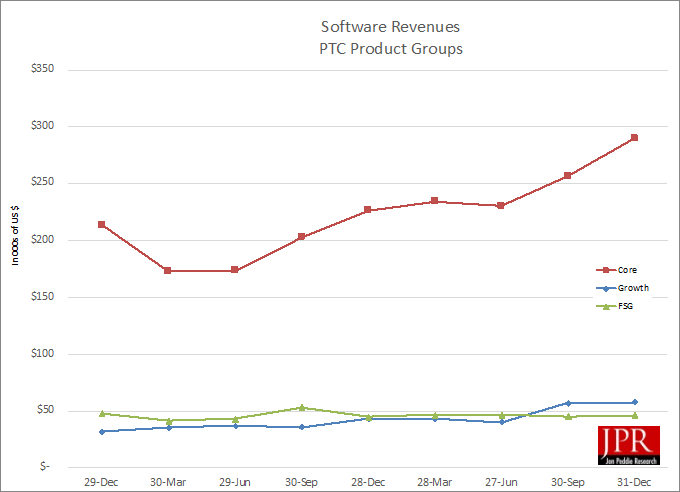Click the 28-Dec x-axis label
This screenshot has width=680, height=492.
[x=368, y=482]
